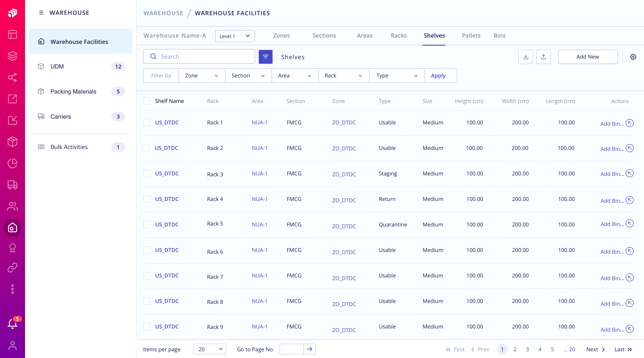Click the US_DTDC link in Rack 3 row
This screenshot has width=644, height=358.
coord(167,173)
